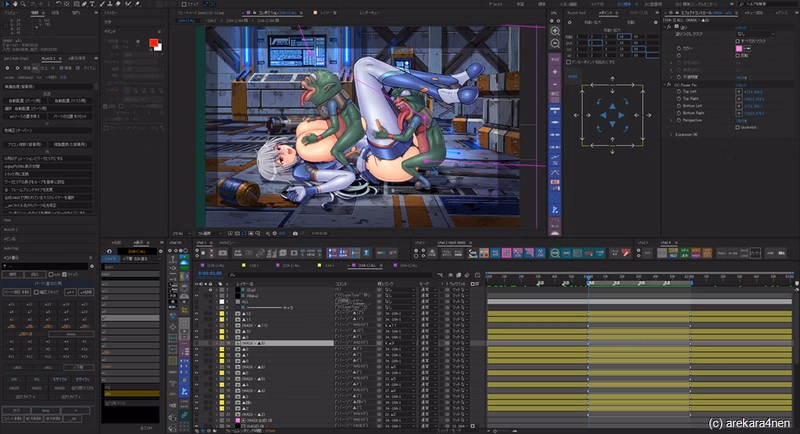
Task: Click the red foreground color swatch
Action: pyautogui.click(x=152, y=44)
